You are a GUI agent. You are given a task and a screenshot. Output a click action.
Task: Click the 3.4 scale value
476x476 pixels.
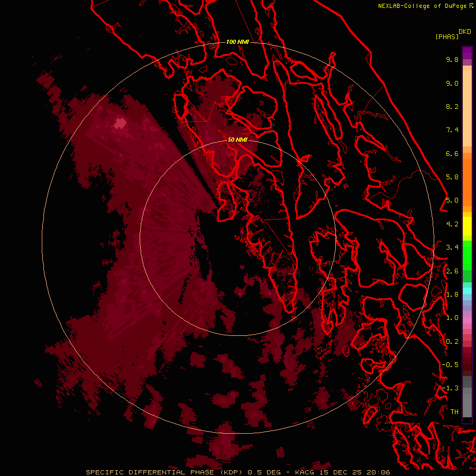click(x=452, y=248)
